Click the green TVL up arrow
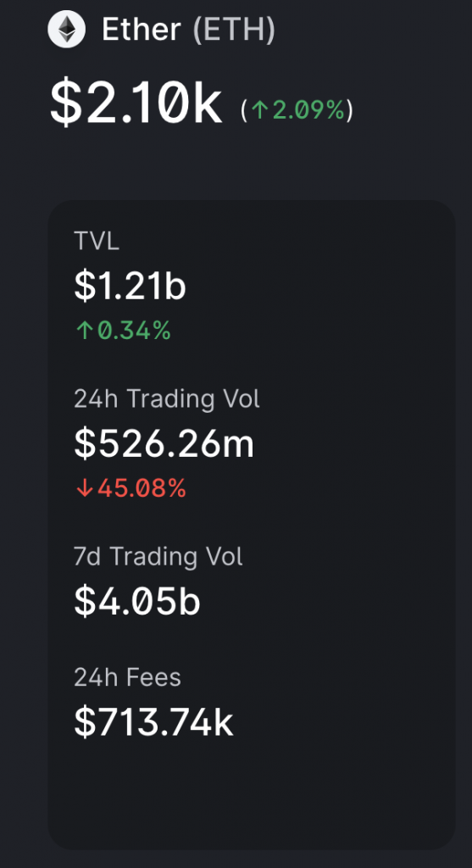472x868 pixels. pos(84,331)
